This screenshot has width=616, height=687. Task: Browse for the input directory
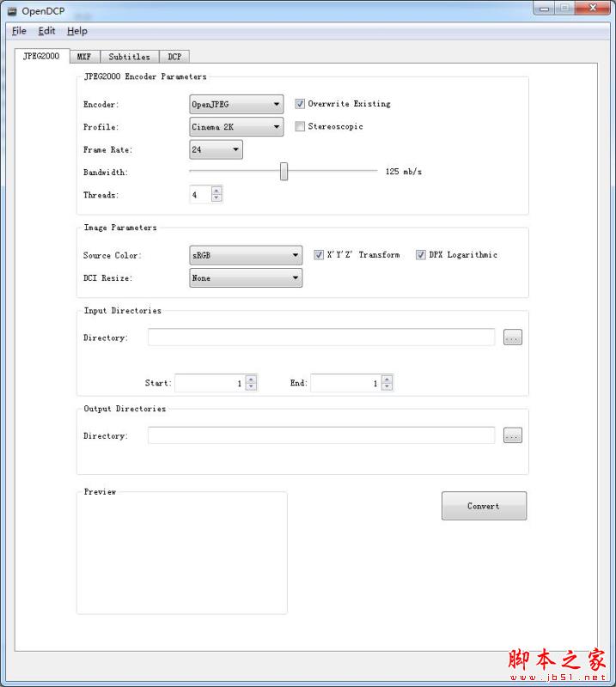(x=512, y=337)
